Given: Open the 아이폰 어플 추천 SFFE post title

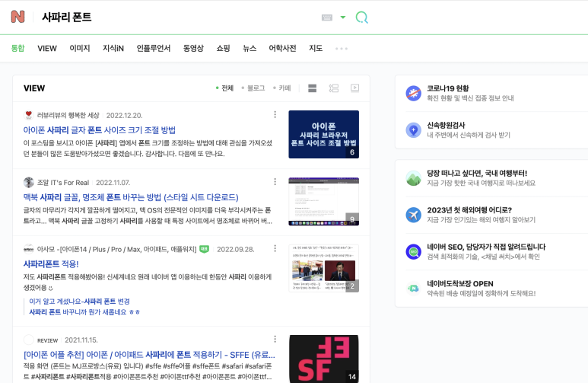Looking at the screenshot, I should coord(149,355).
